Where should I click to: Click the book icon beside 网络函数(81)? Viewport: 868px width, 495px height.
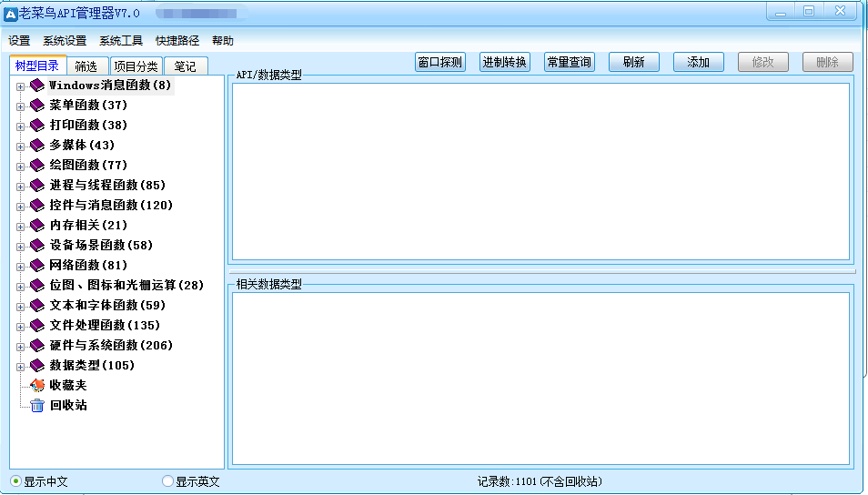pyautogui.click(x=37, y=265)
